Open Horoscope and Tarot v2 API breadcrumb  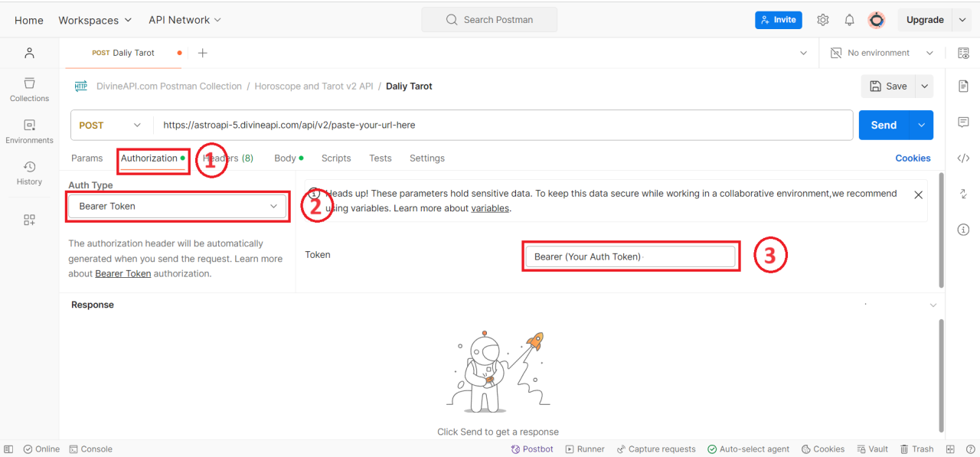point(314,87)
